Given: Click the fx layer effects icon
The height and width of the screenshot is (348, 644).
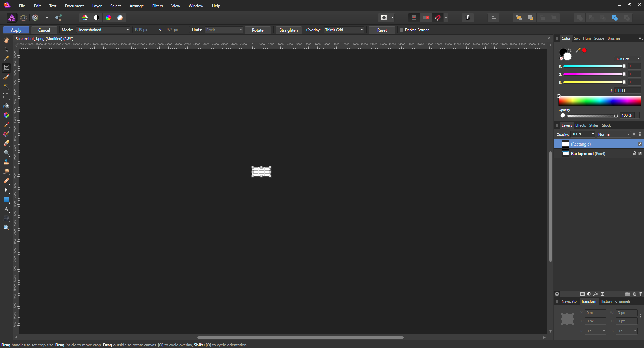Looking at the screenshot, I should pyautogui.click(x=596, y=294).
